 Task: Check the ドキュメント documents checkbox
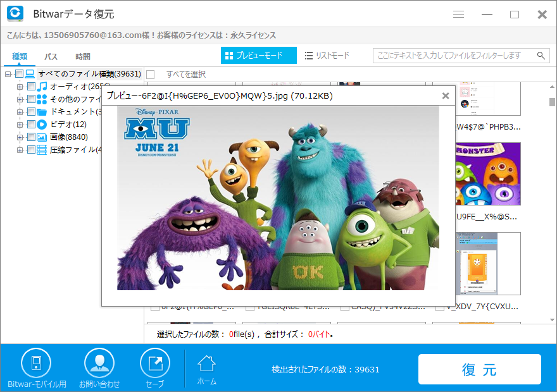[x=31, y=112]
